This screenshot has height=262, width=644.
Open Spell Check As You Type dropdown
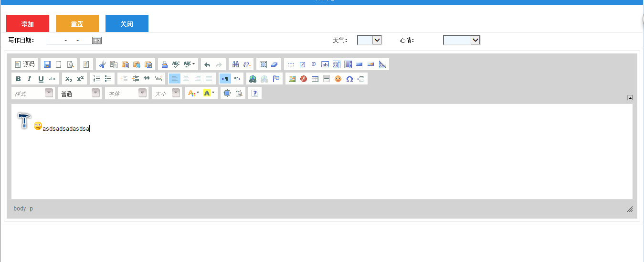[x=190, y=64]
